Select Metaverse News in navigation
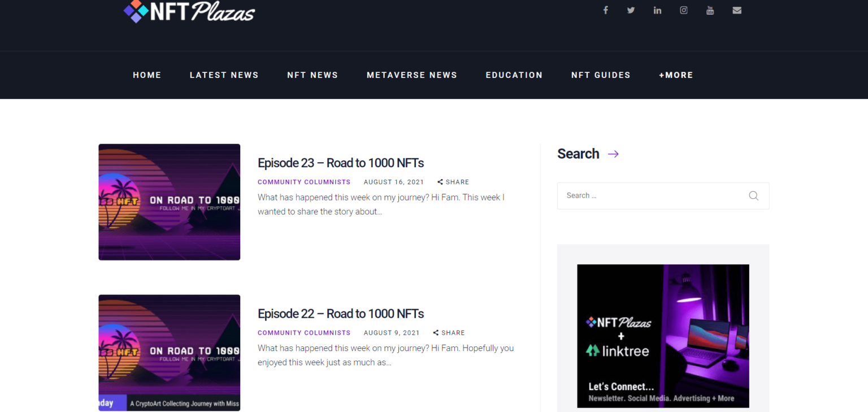This screenshot has width=868, height=412. [x=412, y=75]
